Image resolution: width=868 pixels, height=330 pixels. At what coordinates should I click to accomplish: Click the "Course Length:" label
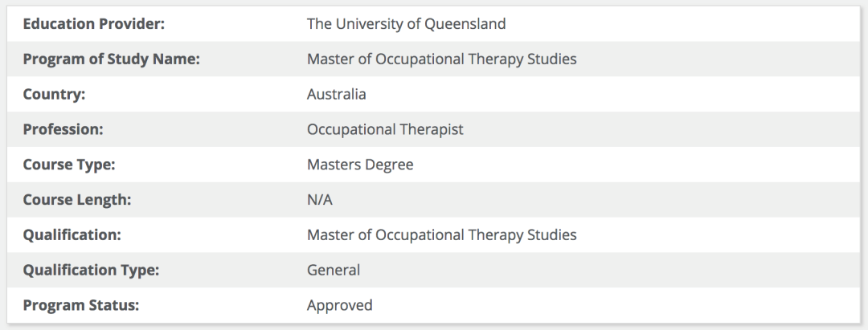pos(76,200)
